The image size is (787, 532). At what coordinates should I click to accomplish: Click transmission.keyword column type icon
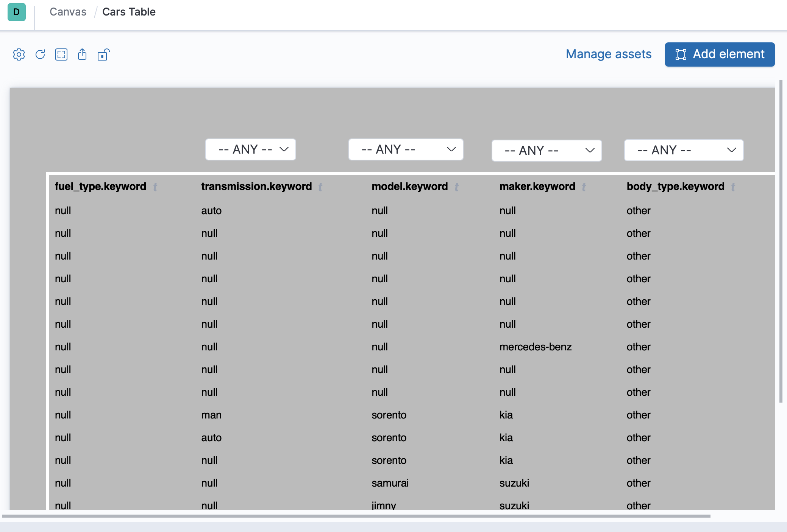[x=320, y=187]
